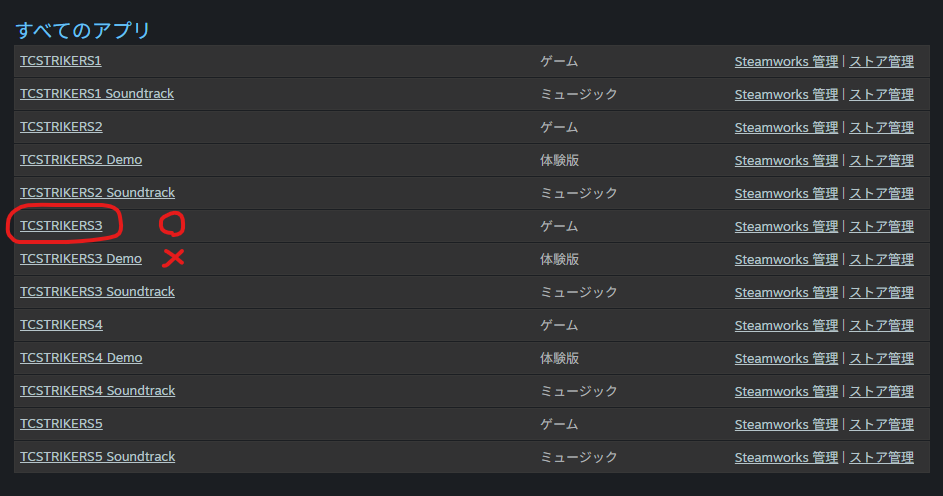Open ストア管理 for TCSTRIKERS3

click(x=881, y=227)
